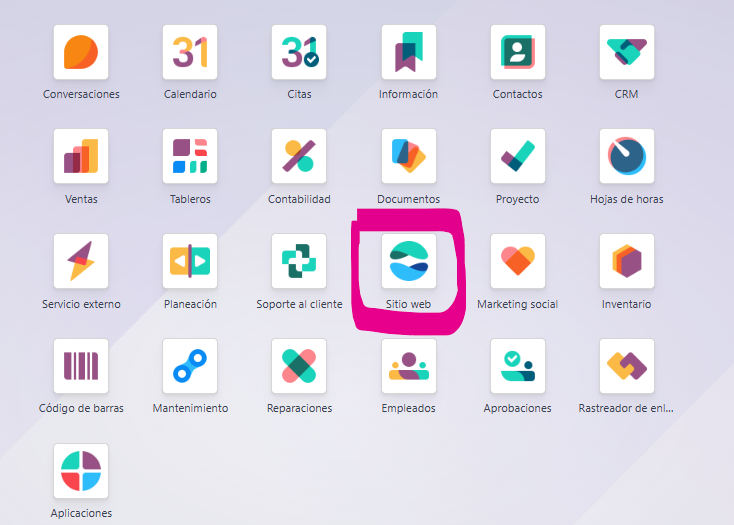Launch the Servicio externo app
This screenshot has height=525, width=734.
click(81, 262)
